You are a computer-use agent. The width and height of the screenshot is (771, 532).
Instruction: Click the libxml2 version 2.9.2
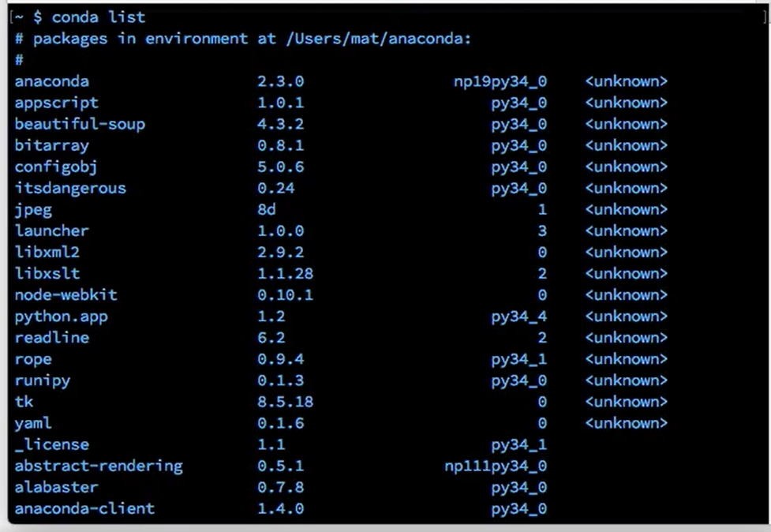tap(280, 252)
